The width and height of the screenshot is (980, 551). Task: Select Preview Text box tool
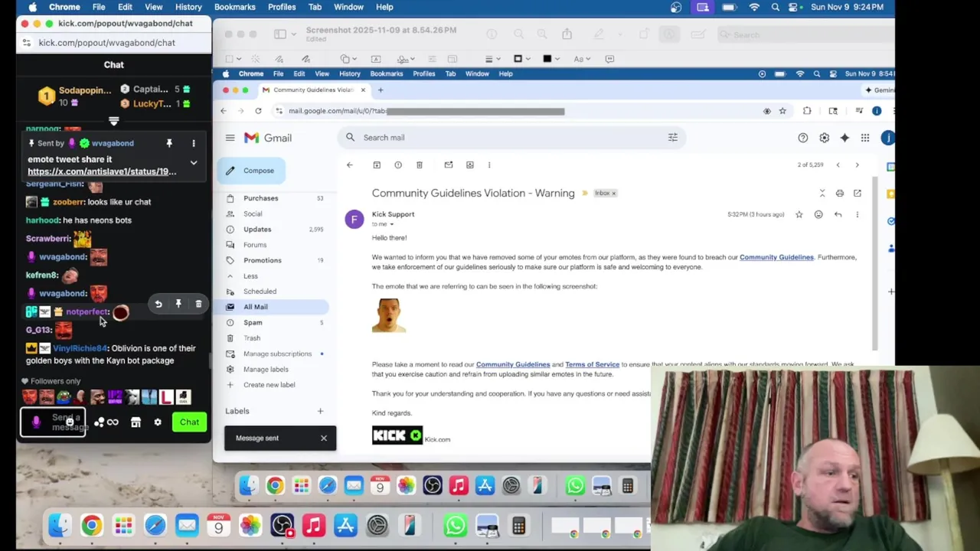tap(376, 59)
